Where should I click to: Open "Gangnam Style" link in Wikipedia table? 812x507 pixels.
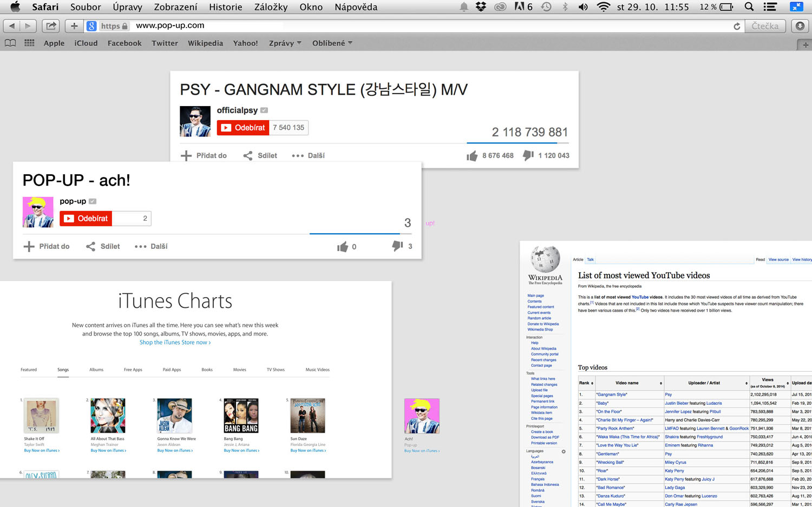[612, 394]
